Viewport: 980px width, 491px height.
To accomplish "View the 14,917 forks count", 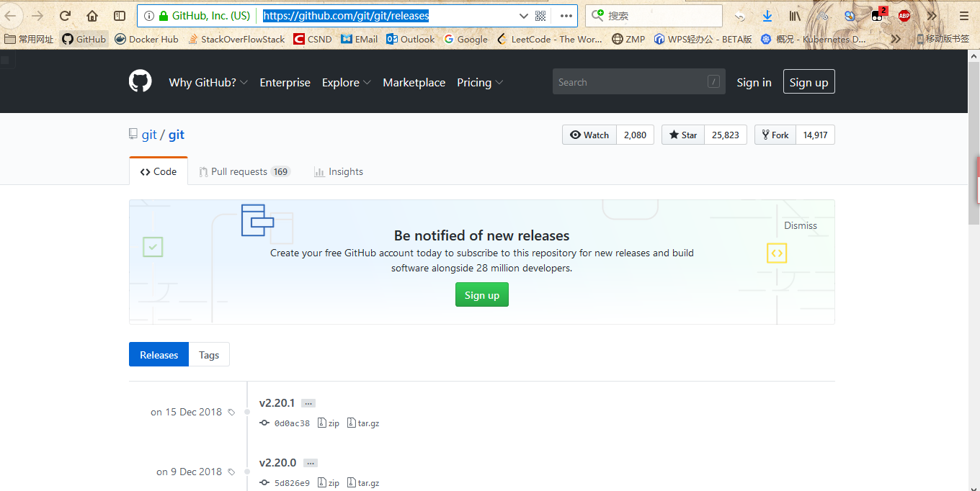I will (815, 135).
